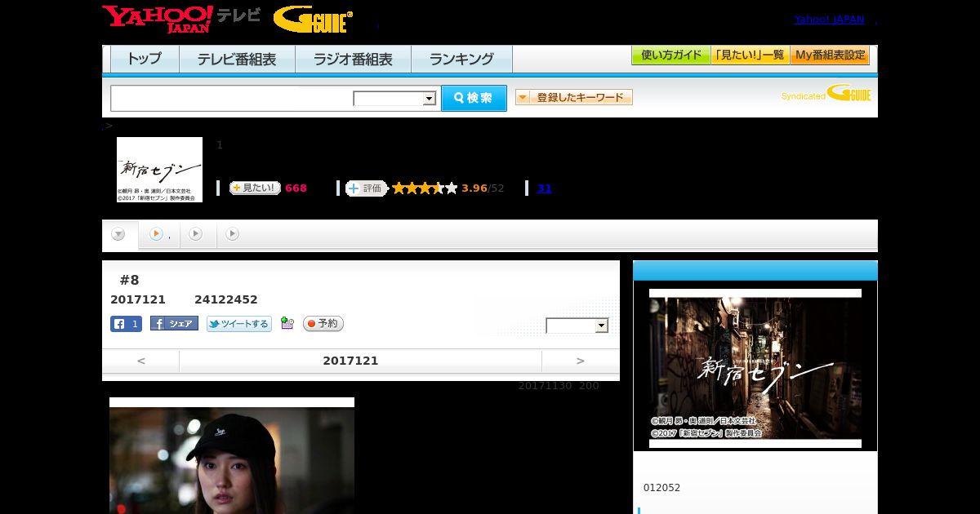This screenshot has width=980, height=514.
Task: Go to next date with > arrow
Action: (x=581, y=361)
